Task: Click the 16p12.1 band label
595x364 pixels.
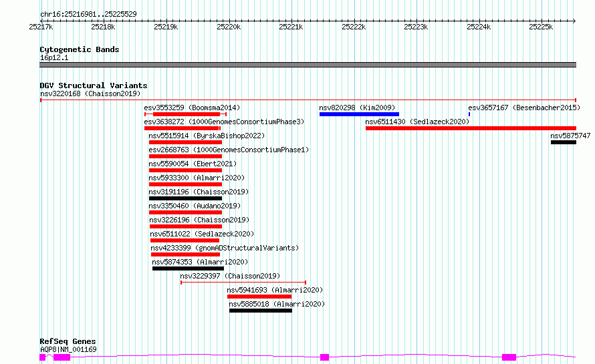Action: (54, 57)
